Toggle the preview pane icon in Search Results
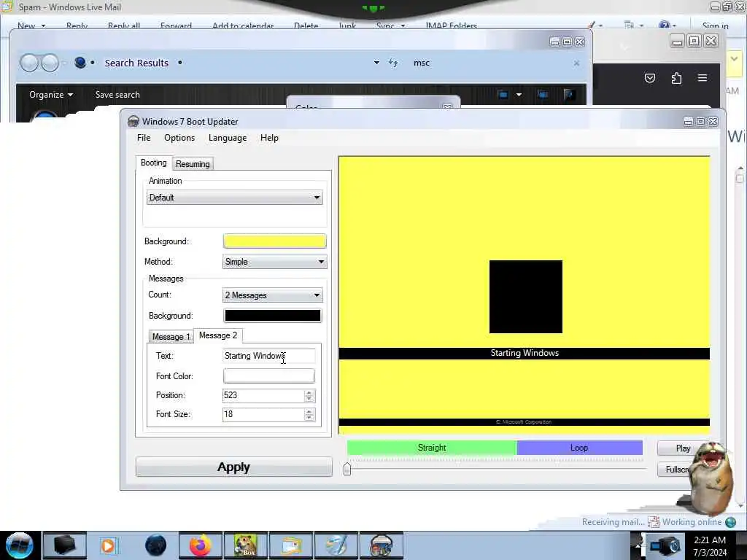This screenshot has height=560, width=747. 543,94
